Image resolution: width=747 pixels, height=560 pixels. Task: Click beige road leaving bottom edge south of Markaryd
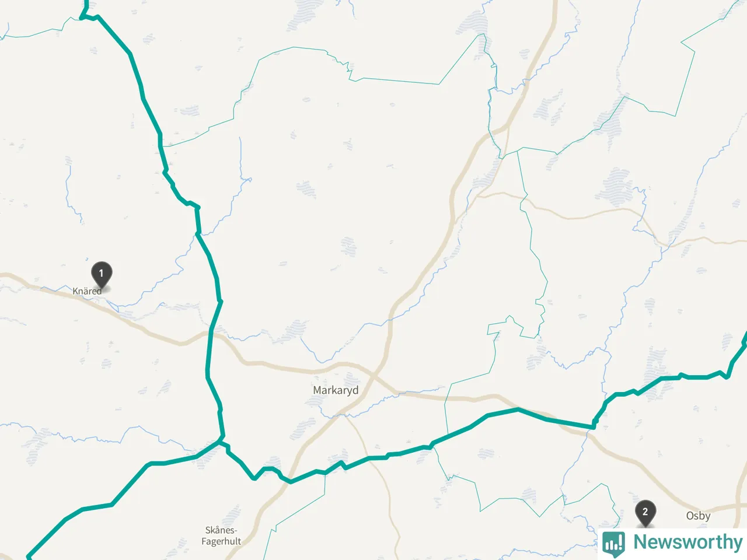pyautogui.click(x=397, y=551)
